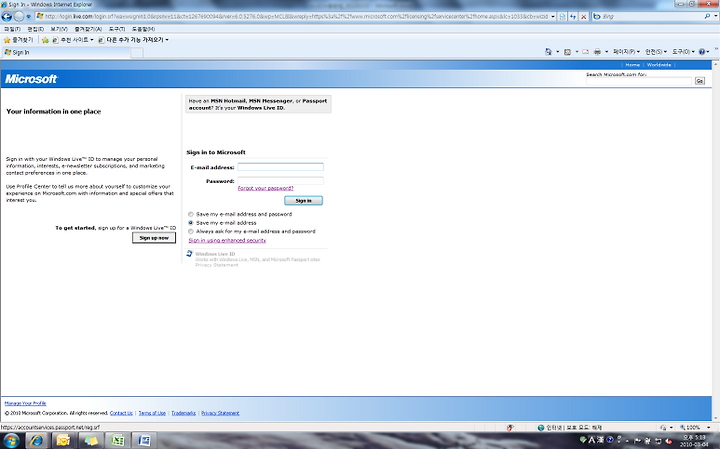
Task: Click the Sign up now button
Action: (x=154, y=238)
